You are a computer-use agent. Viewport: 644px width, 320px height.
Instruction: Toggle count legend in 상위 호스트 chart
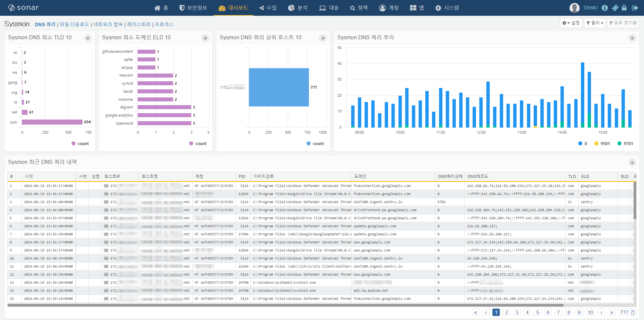coord(315,144)
